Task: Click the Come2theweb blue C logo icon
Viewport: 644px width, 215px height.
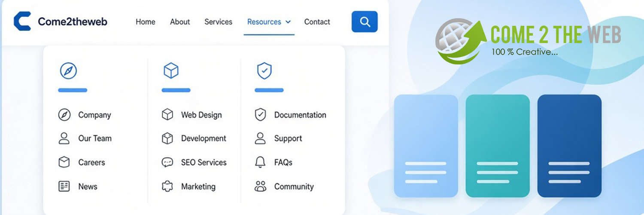Action: 22,21
